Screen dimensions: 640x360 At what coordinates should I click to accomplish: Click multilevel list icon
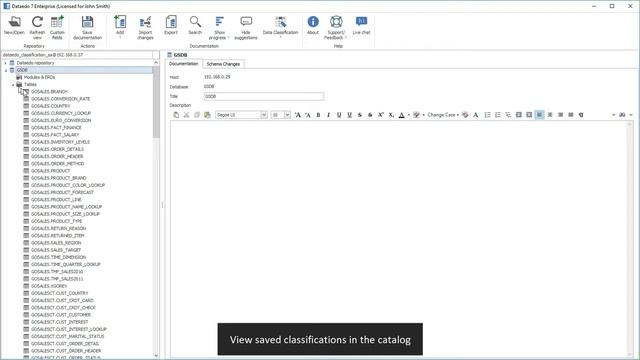[508, 115]
